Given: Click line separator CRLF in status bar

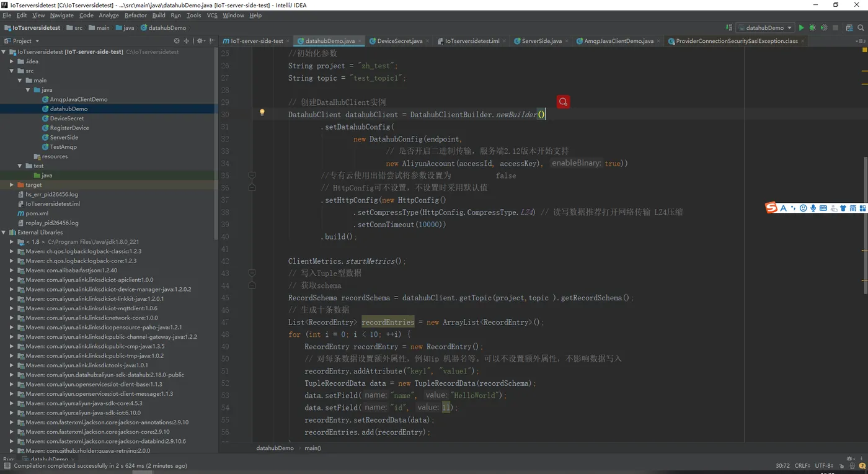Looking at the screenshot, I should coord(802,465).
